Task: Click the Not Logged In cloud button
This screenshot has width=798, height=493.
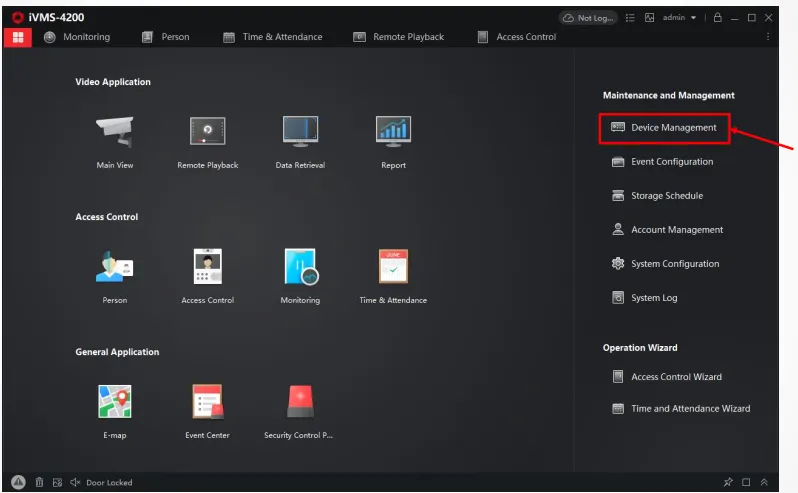Action: click(588, 18)
